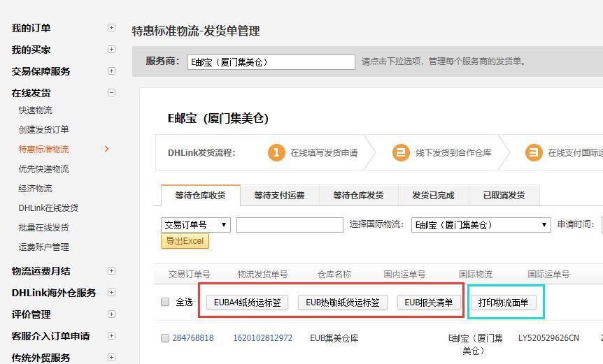Screen dimensions: 603x364
Task: Open the 选择国际物流 dropdown
Action: [x=481, y=225]
